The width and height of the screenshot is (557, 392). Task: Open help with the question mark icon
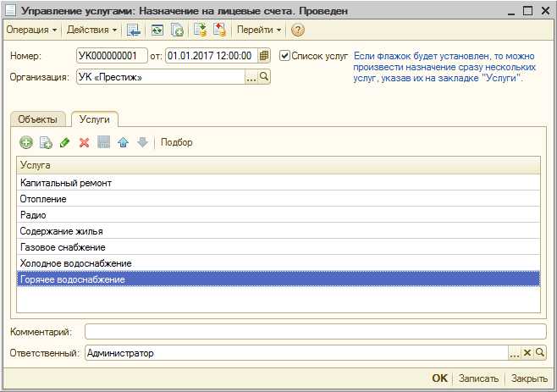tap(297, 30)
